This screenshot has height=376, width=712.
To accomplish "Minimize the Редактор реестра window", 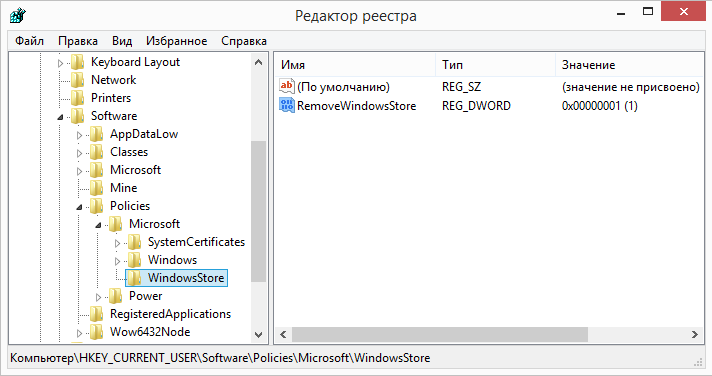I will [x=621, y=13].
